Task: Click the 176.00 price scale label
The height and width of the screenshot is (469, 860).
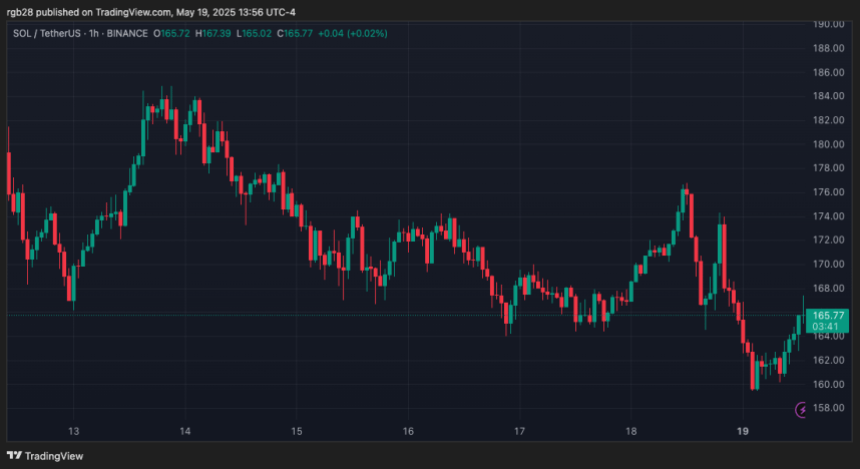Action: click(828, 192)
